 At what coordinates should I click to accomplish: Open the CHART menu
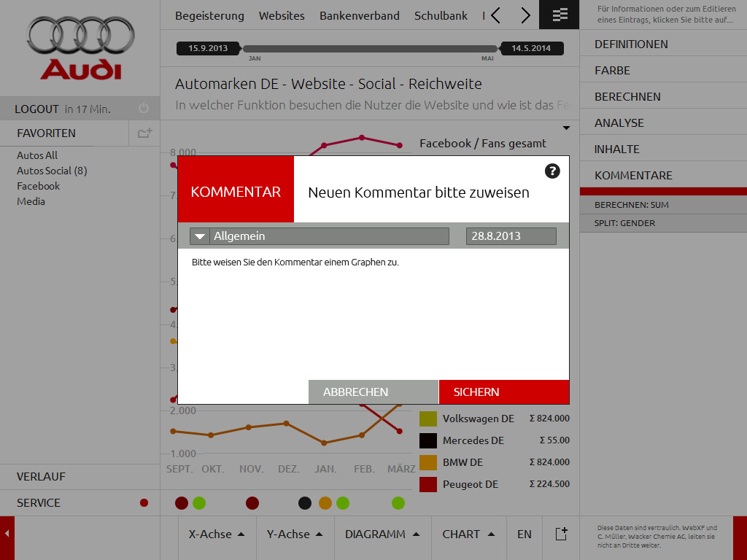[468, 534]
